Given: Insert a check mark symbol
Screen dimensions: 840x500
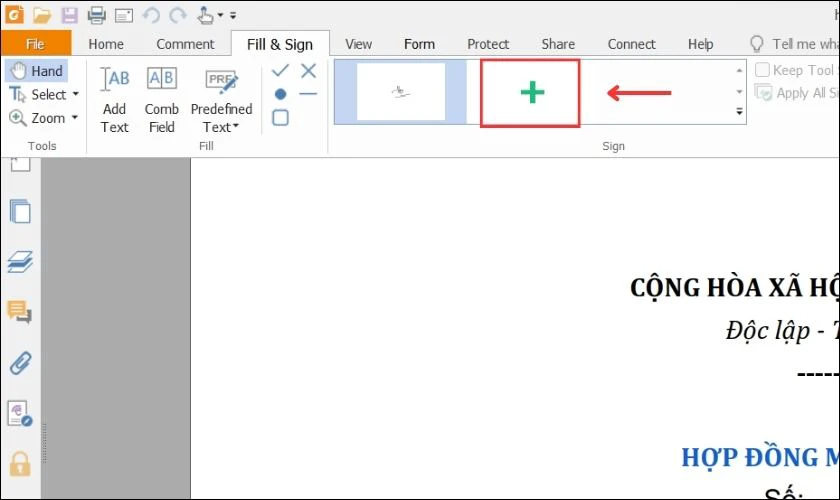Looking at the screenshot, I should (x=280, y=71).
